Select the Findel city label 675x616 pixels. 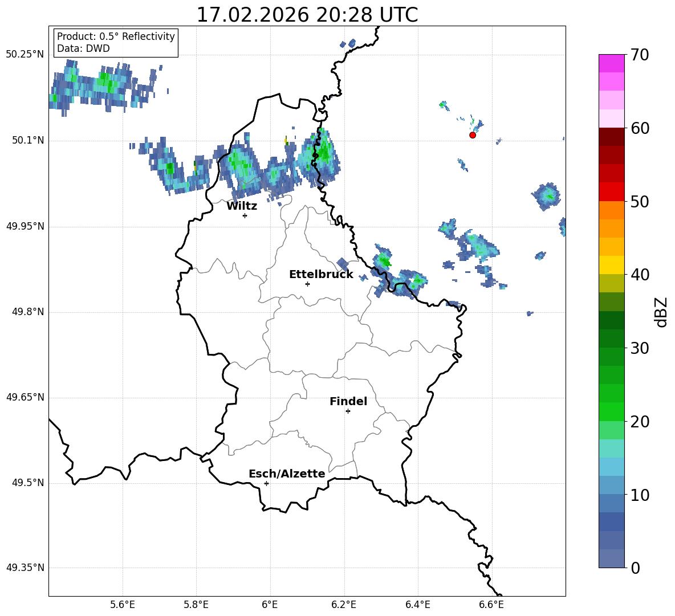(348, 401)
